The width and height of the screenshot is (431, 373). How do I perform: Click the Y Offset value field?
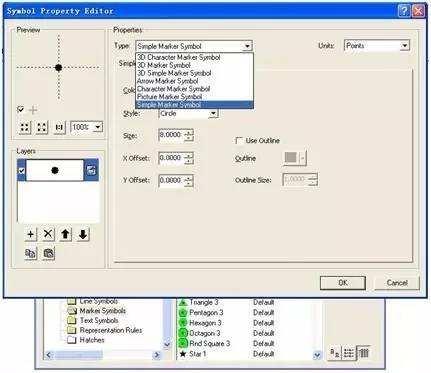click(171, 180)
